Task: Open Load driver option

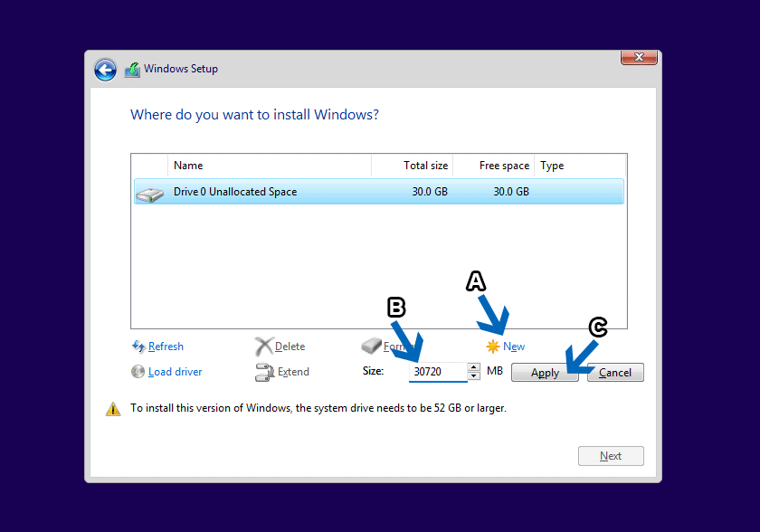Action: [x=138, y=372]
